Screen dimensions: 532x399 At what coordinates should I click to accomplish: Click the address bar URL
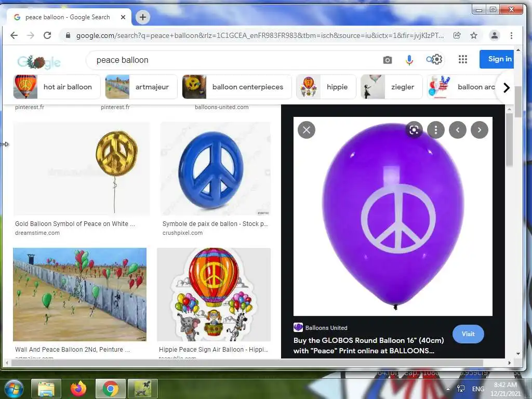260,35
